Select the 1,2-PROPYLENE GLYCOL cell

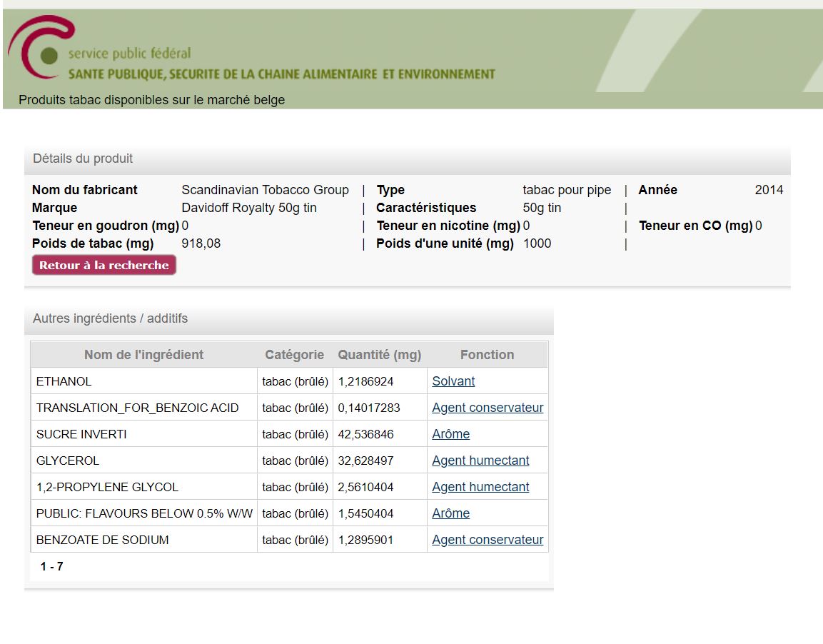143,487
